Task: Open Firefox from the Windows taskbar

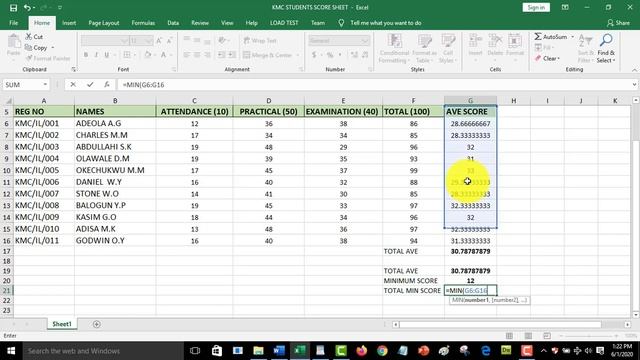Action: (362, 351)
